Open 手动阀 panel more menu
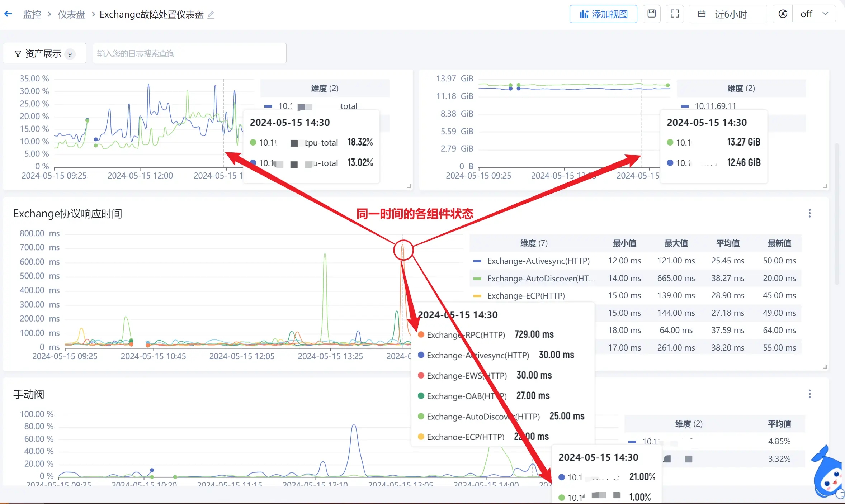Viewport: 845px width, 504px height. [809, 394]
